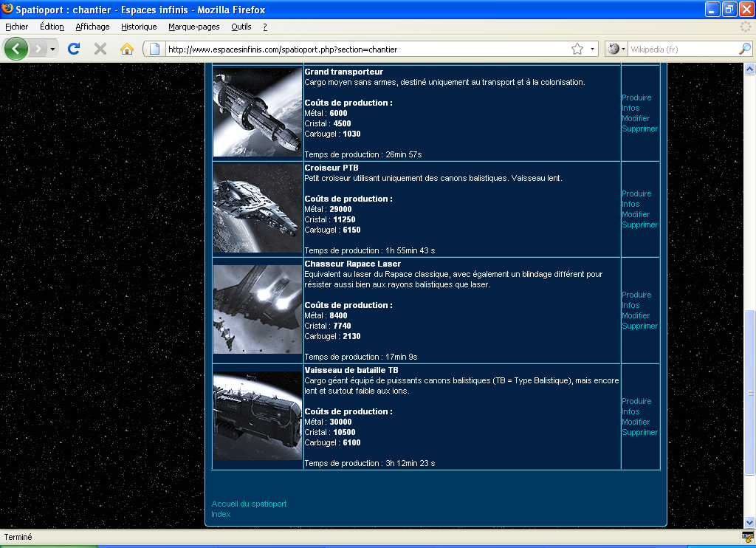Click Modifier for Grand transporteur
Viewport: 756px width, 548px height.
(636, 118)
